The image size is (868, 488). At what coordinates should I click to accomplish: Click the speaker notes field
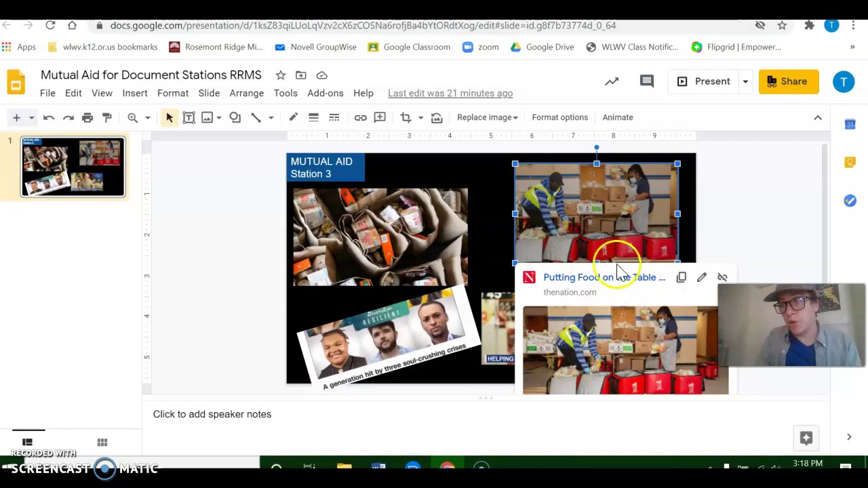[486, 414]
